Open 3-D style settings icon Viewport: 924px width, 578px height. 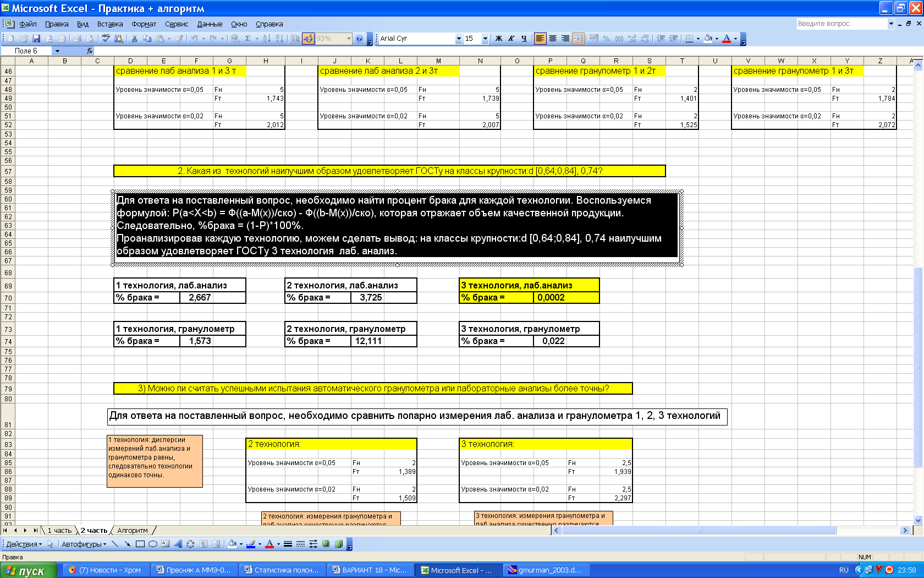[x=339, y=544]
